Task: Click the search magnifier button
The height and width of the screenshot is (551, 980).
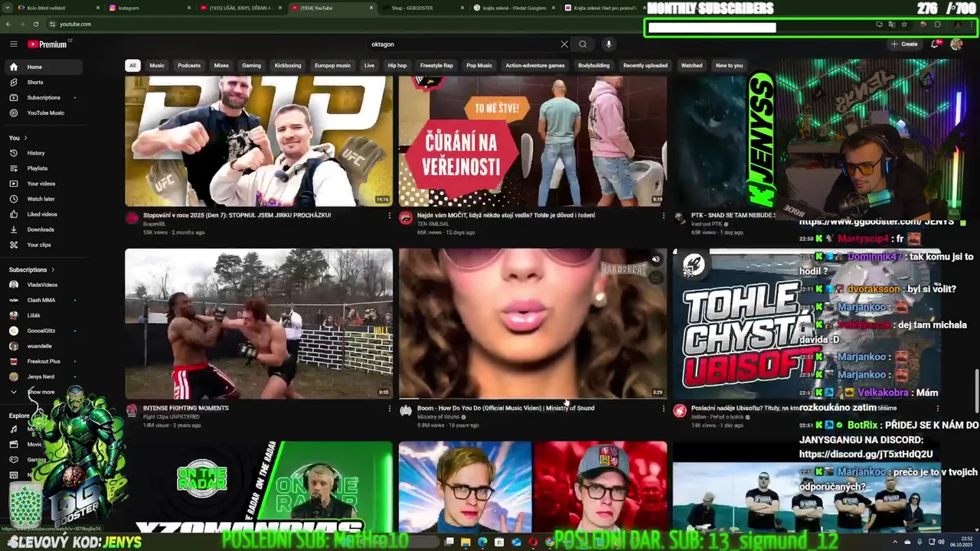Action: click(x=583, y=44)
